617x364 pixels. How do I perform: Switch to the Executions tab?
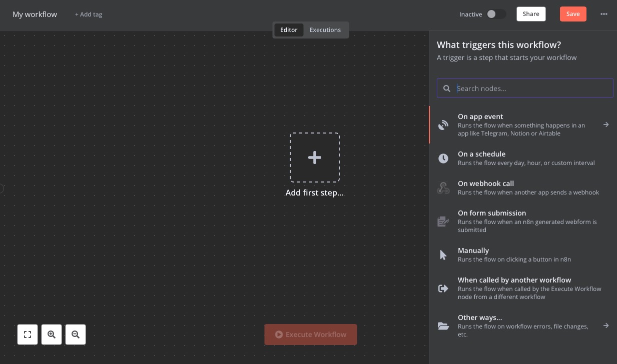tap(325, 29)
